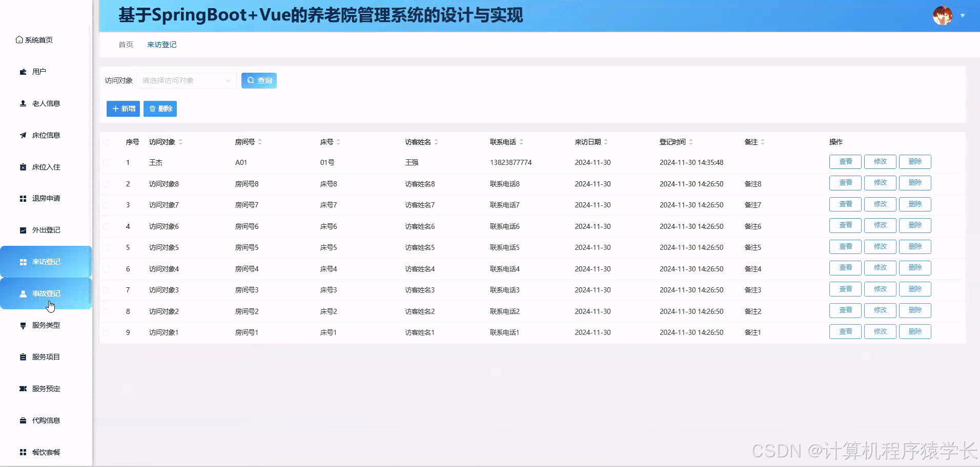Check the row checkbox for 访问对象4

click(x=106, y=269)
